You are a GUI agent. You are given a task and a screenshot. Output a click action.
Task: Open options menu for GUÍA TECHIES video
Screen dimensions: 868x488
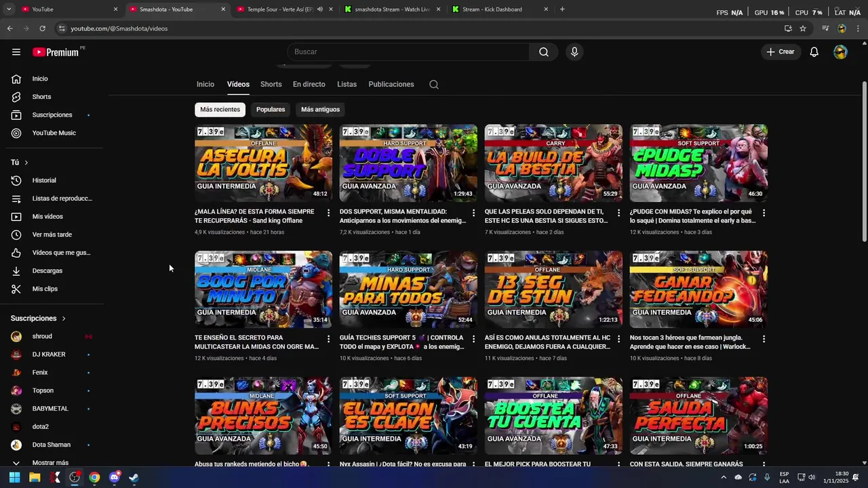(x=473, y=339)
